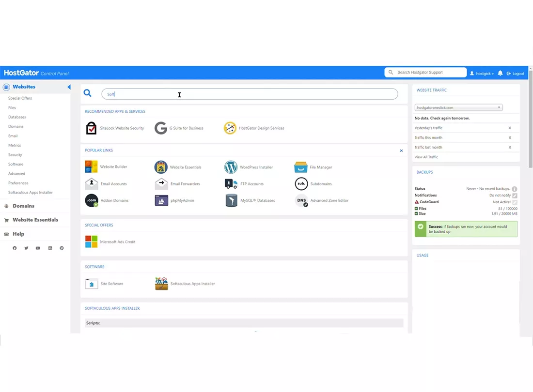Select Metrics in sidebar
The image size is (533, 392).
15,145
